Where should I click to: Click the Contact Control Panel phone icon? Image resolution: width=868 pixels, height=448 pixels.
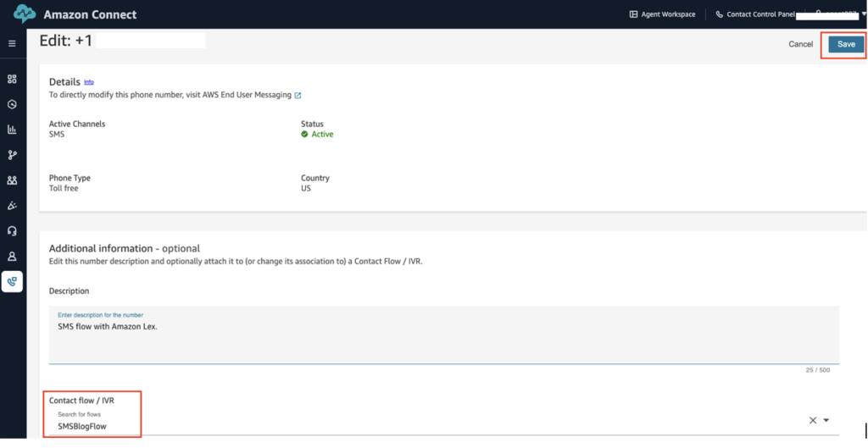[x=719, y=14]
